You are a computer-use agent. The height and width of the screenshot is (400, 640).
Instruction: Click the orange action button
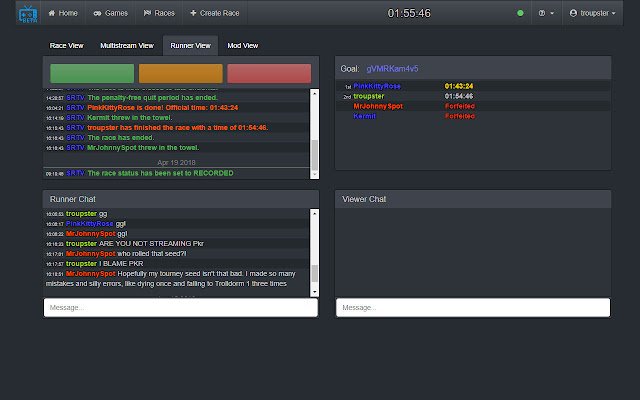click(181, 73)
